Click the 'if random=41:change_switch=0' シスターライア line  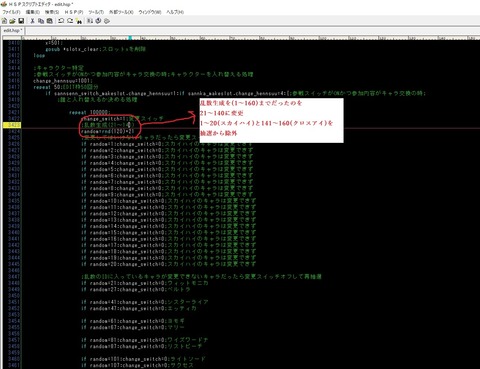click(145, 302)
